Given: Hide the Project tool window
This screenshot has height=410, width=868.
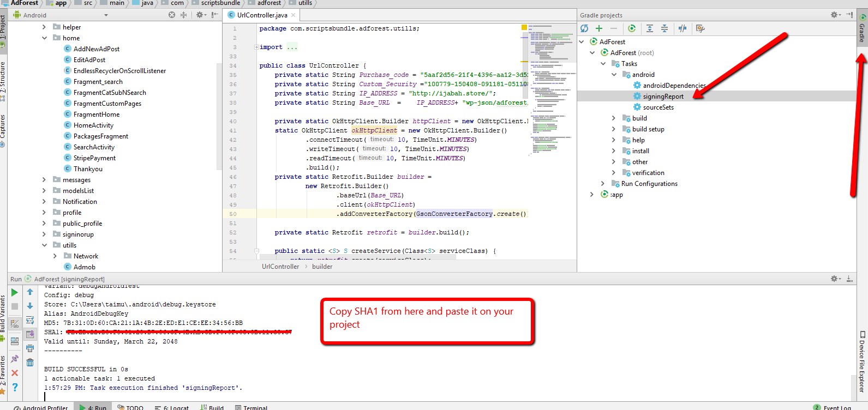Looking at the screenshot, I should pyautogui.click(x=215, y=15).
